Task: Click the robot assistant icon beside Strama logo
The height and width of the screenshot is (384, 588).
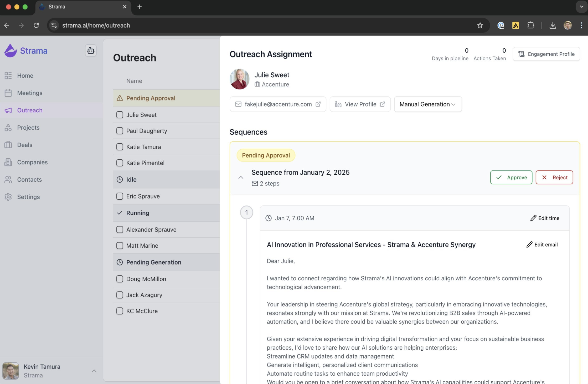Action: [91, 50]
